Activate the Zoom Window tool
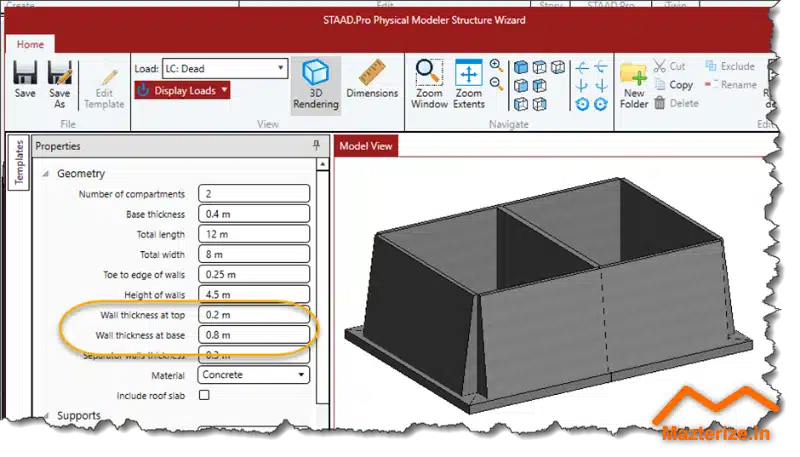 pyautogui.click(x=429, y=84)
